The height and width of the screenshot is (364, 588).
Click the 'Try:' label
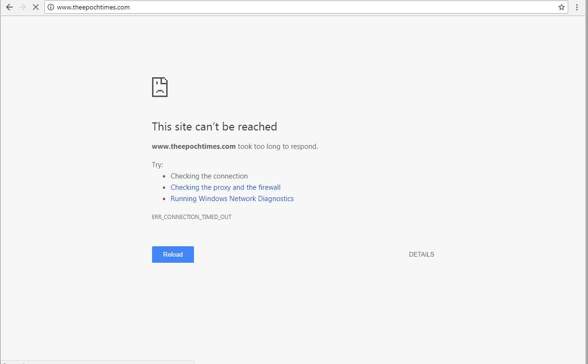pyautogui.click(x=157, y=165)
